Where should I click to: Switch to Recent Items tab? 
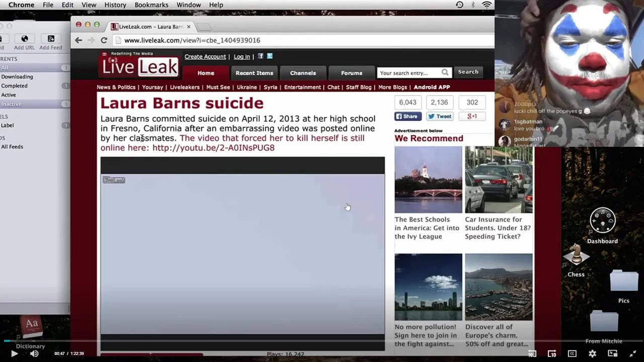(254, 73)
